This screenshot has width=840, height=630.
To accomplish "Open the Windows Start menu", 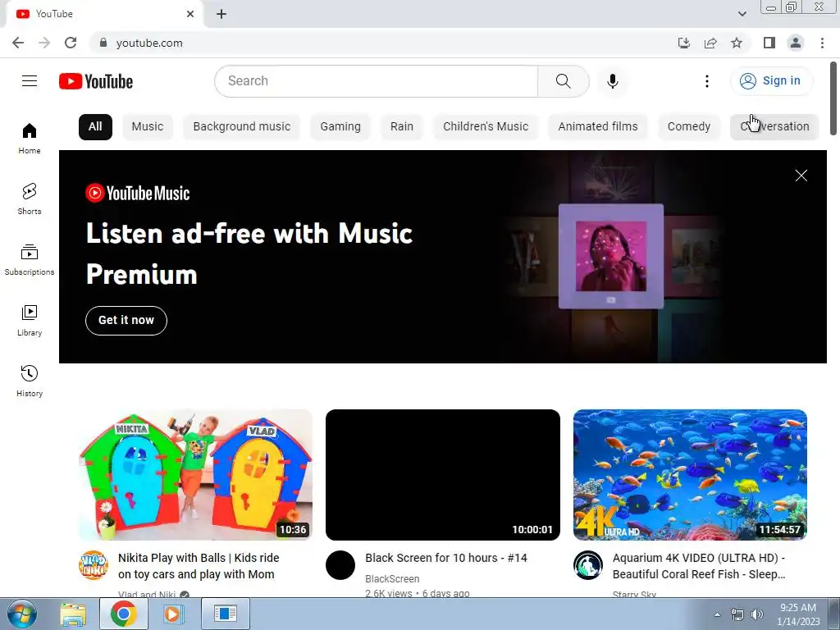I will [21, 614].
